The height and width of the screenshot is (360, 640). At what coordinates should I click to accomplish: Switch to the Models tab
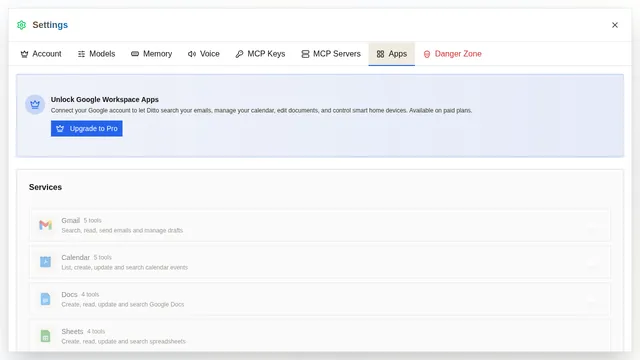pyautogui.click(x=96, y=54)
